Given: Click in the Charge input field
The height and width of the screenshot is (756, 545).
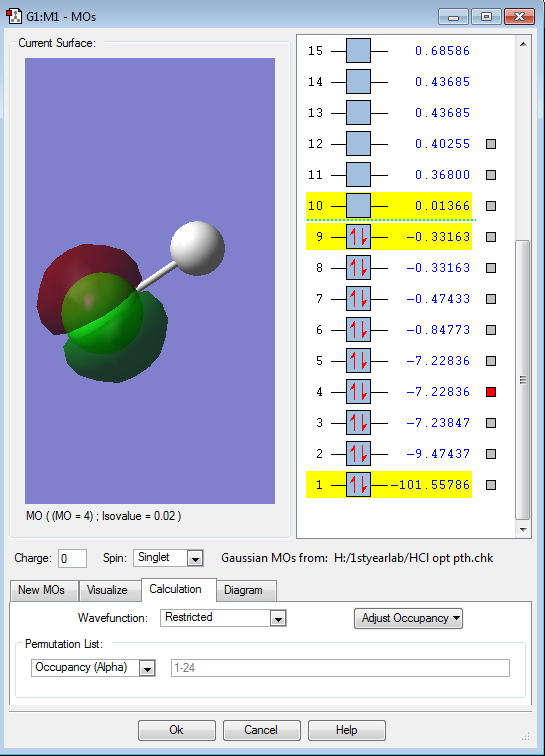Looking at the screenshot, I should [x=72, y=558].
